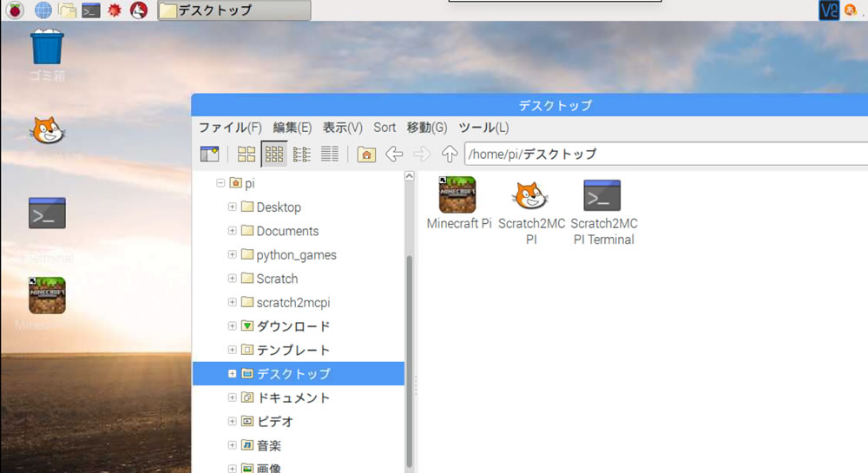Click the tree pane vertical scrollbar

(x=409, y=361)
